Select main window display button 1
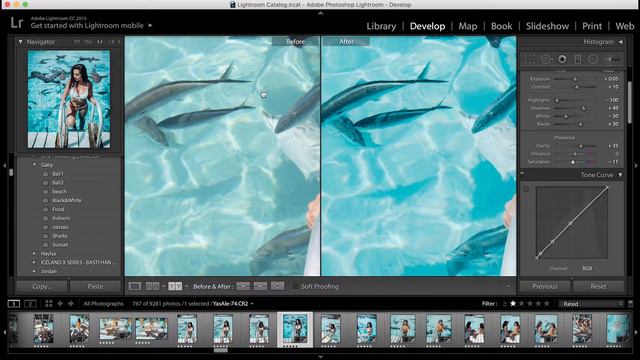Viewport: 640px width, 360px height. click(x=14, y=303)
